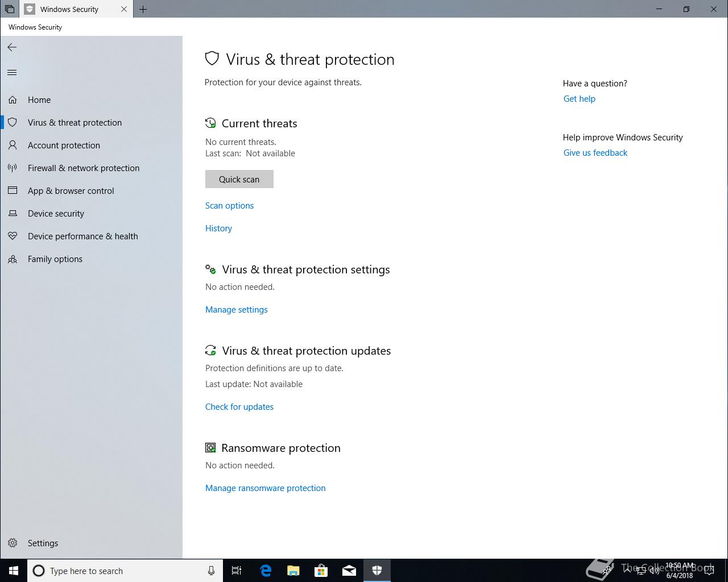Image resolution: width=728 pixels, height=582 pixels.
Task: Open Manage ransomware protection link
Action: (266, 488)
